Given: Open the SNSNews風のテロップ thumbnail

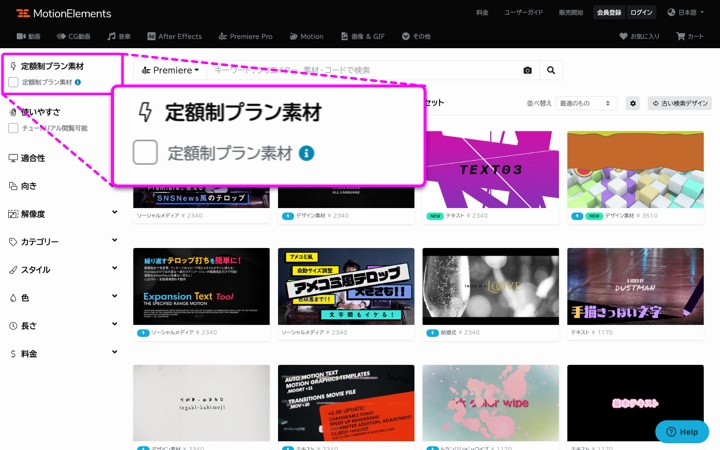Looking at the screenshot, I should (201, 197).
